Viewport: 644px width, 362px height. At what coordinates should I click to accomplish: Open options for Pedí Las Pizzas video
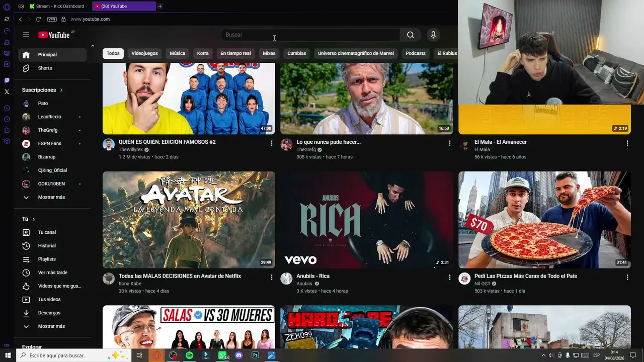coord(627,277)
